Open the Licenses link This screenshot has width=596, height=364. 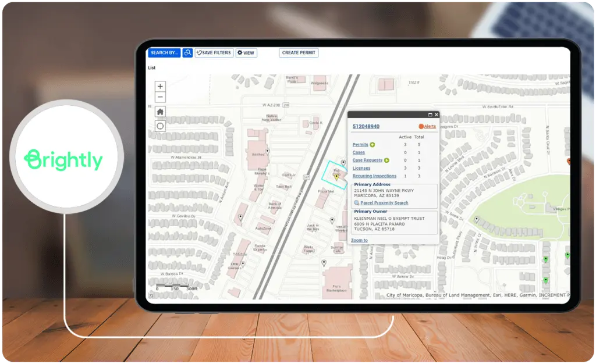361,168
